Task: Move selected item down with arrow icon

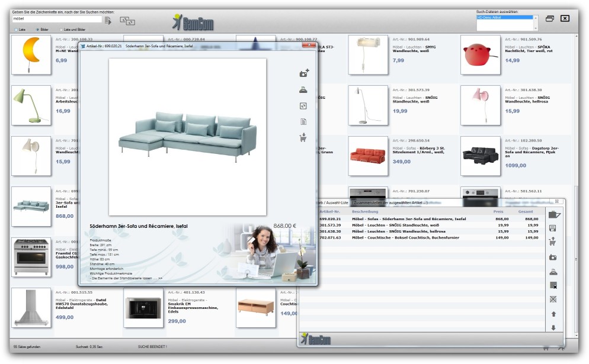Action: (x=553, y=328)
